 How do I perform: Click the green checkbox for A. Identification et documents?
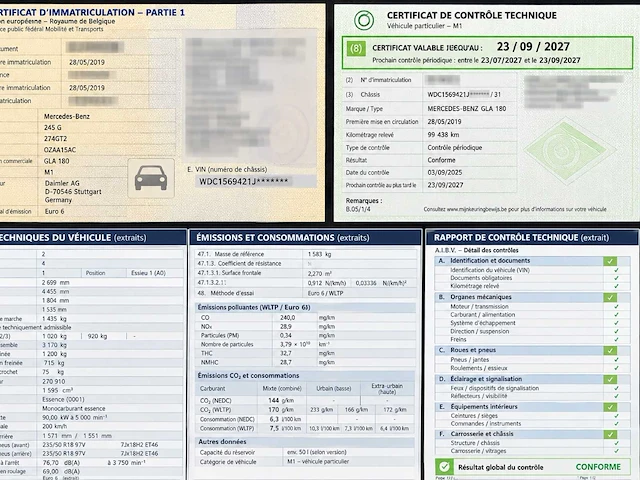pyautogui.click(x=610, y=261)
